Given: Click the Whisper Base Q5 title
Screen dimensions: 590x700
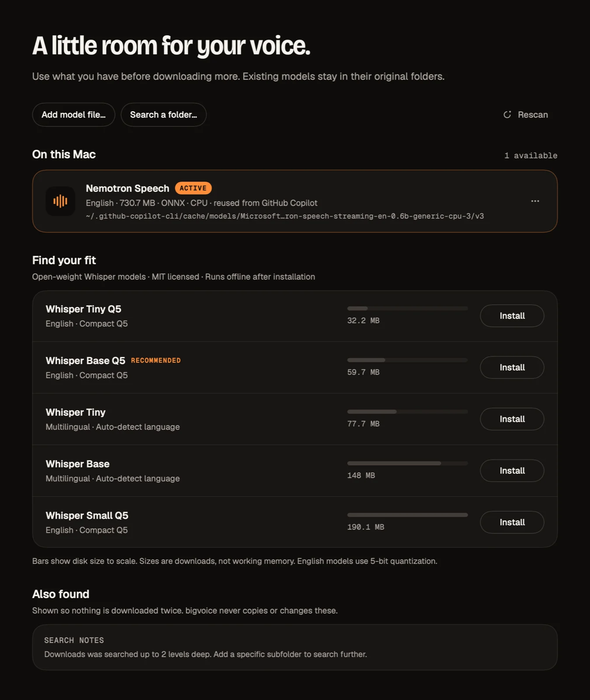Looking at the screenshot, I should click(85, 360).
